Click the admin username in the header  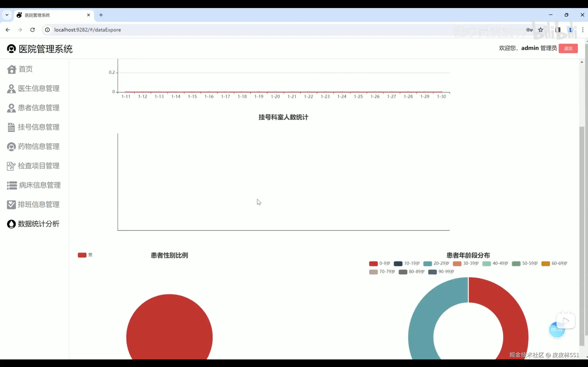point(530,48)
